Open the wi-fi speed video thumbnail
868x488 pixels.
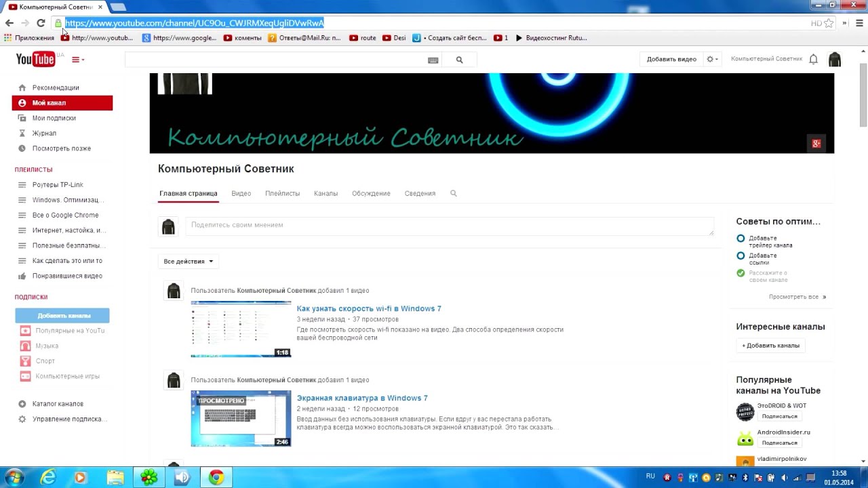pyautogui.click(x=241, y=329)
